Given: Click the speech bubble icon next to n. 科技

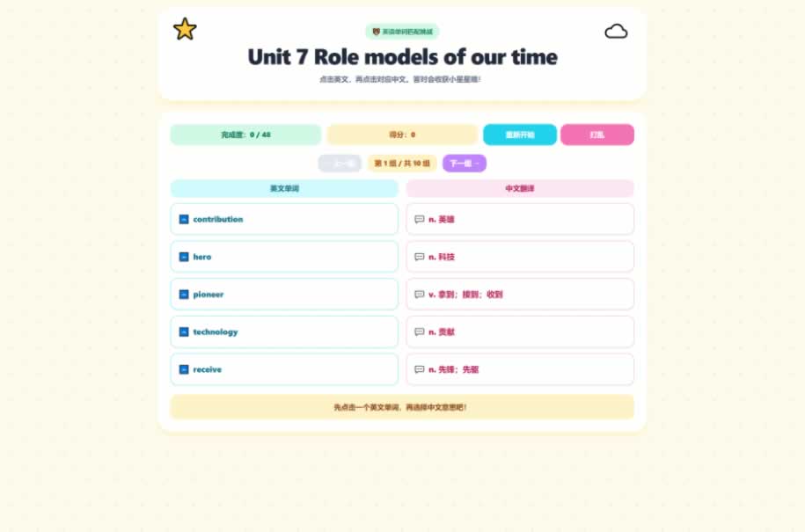Looking at the screenshot, I should [420, 257].
